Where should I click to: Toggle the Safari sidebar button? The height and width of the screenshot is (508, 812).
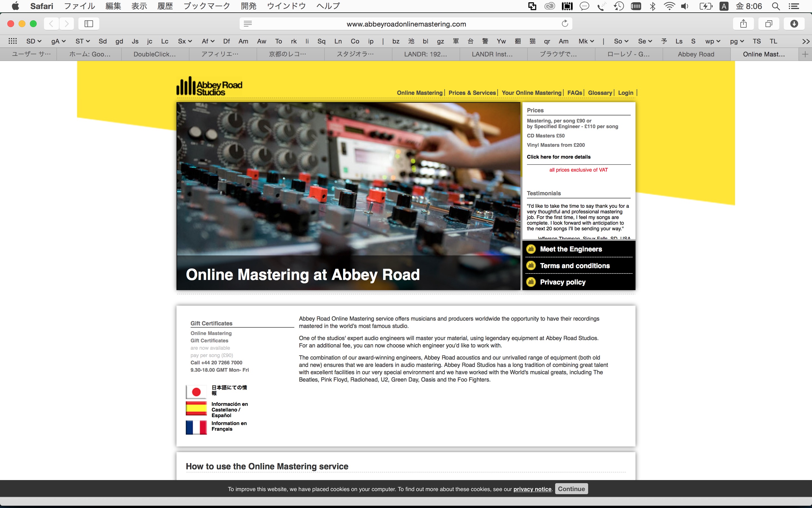click(x=89, y=23)
